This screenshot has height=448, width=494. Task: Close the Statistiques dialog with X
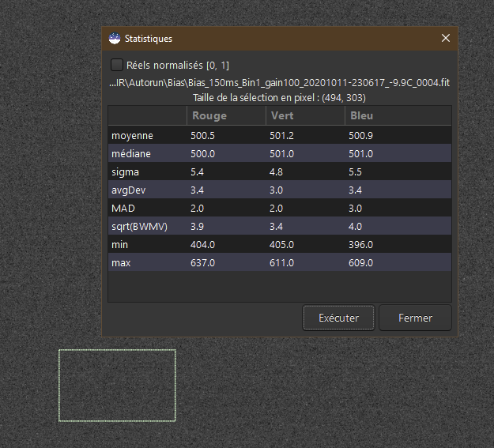click(446, 38)
